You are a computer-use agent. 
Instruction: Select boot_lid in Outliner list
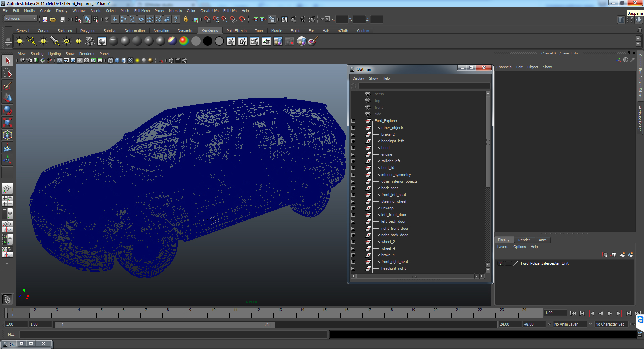387,168
